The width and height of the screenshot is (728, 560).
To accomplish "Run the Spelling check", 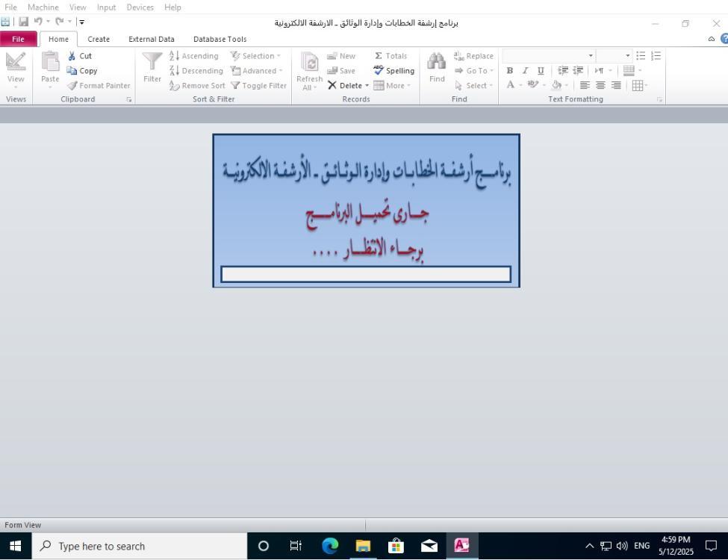I will coord(393,71).
